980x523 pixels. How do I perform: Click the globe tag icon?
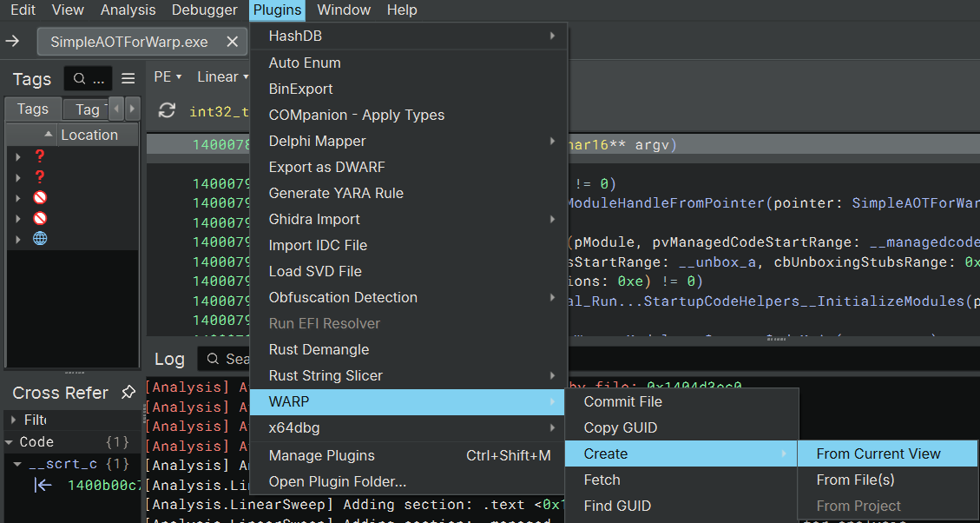tap(40, 238)
